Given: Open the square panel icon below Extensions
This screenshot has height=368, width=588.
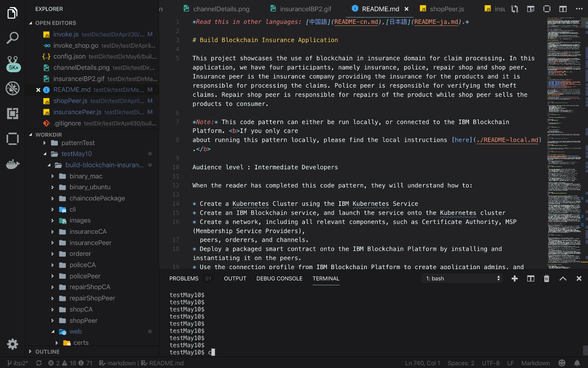Looking at the screenshot, I should (x=13, y=139).
